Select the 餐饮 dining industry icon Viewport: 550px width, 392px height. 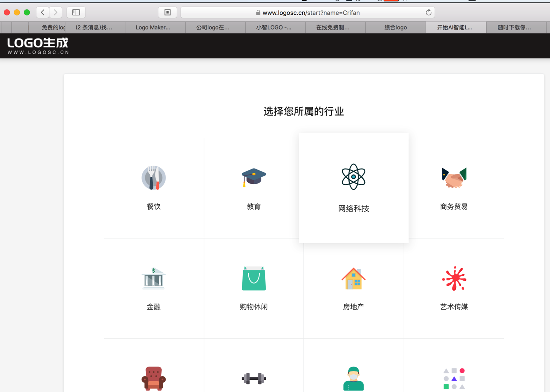pyautogui.click(x=153, y=178)
